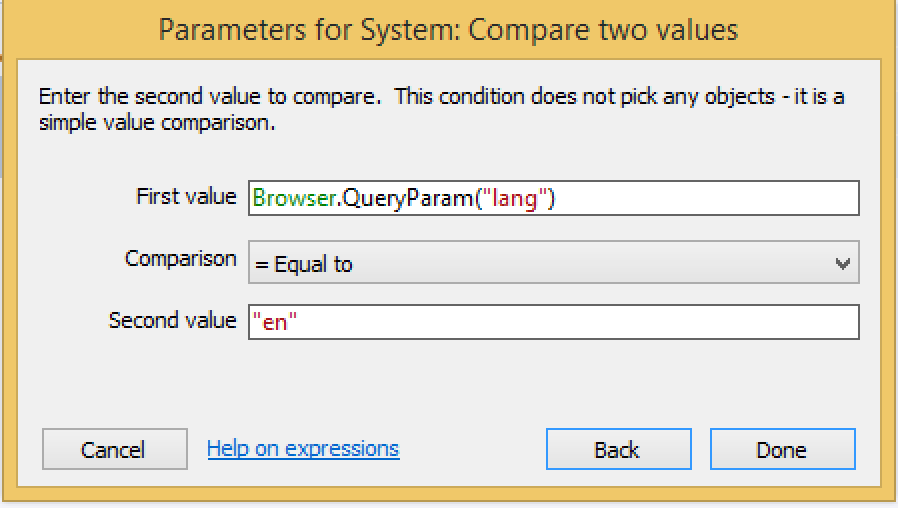Viewport: 898px width, 508px height.
Task: Place cursor on "en" string text
Action: (275, 322)
